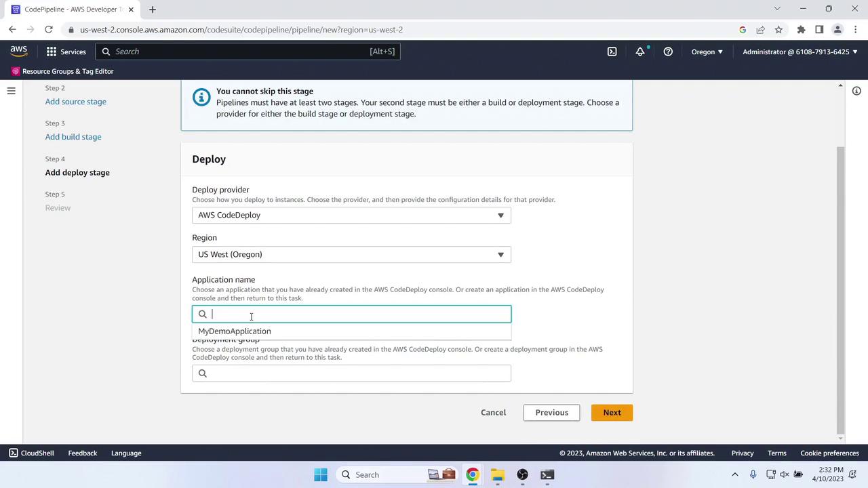The height and width of the screenshot is (488, 868).
Task: Click the taskbar microphone icon
Action: [753, 474]
